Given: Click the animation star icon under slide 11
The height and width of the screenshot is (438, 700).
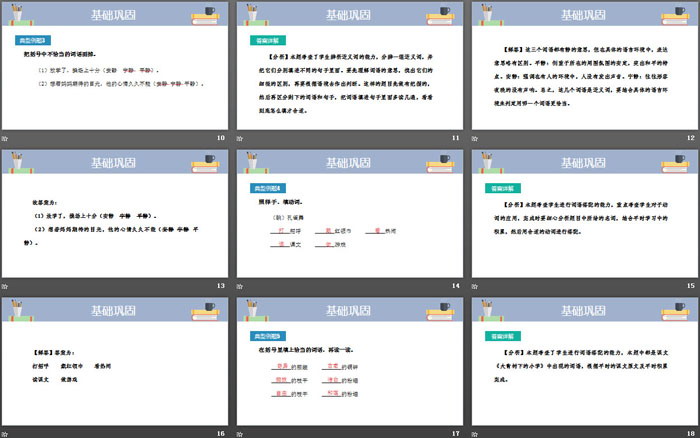Looking at the screenshot, I should click(241, 137).
